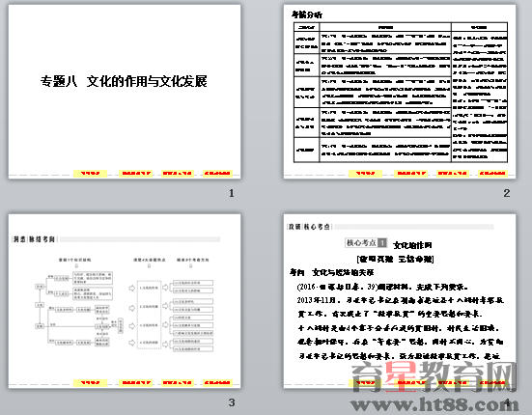Click first yellow navigation button on slide 1
The image size is (532, 415).
[90, 174]
